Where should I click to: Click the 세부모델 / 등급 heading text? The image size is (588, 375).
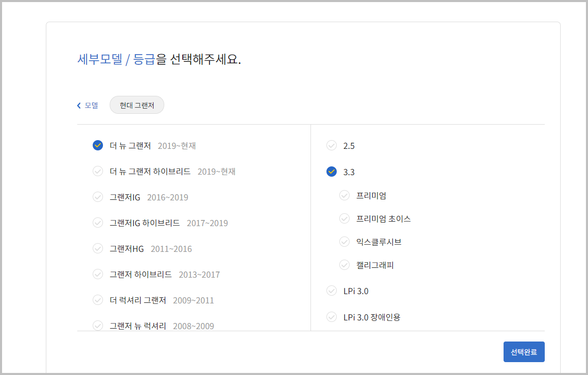pyautogui.click(x=116, y=59)
